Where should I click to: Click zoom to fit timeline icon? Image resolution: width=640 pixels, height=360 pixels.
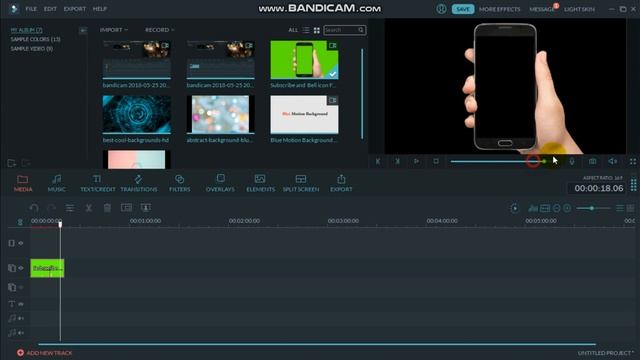tap(545, 208)
